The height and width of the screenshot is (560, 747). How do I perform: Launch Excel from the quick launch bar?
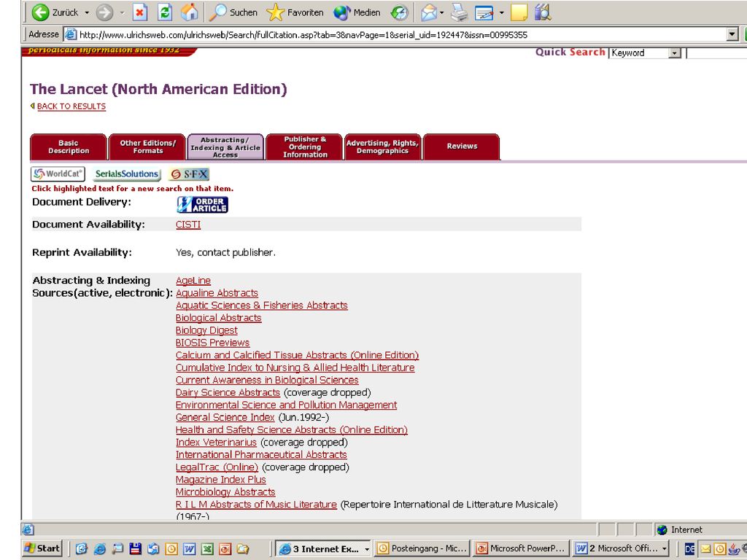click(x=207, y=549)
